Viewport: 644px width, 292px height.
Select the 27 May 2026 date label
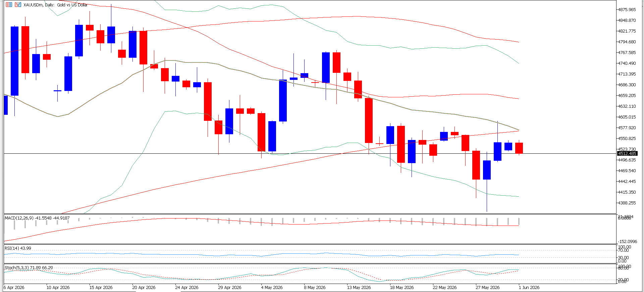pos(488,288)
